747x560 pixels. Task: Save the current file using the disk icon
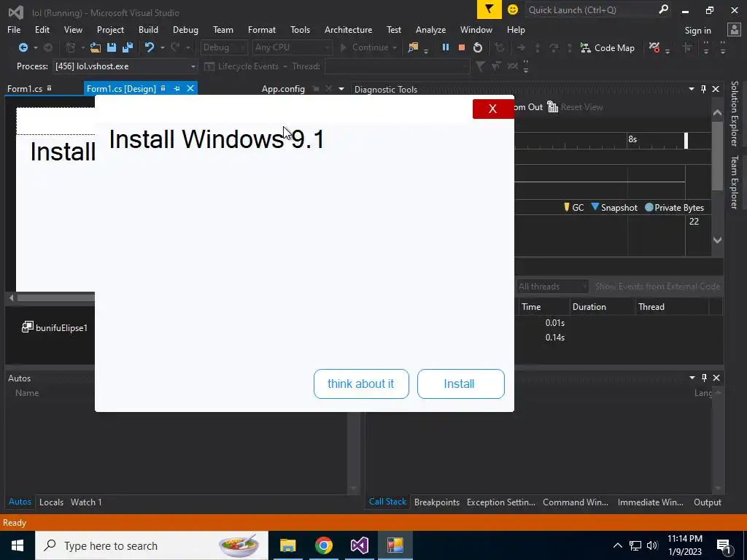(x=112, y=47)
